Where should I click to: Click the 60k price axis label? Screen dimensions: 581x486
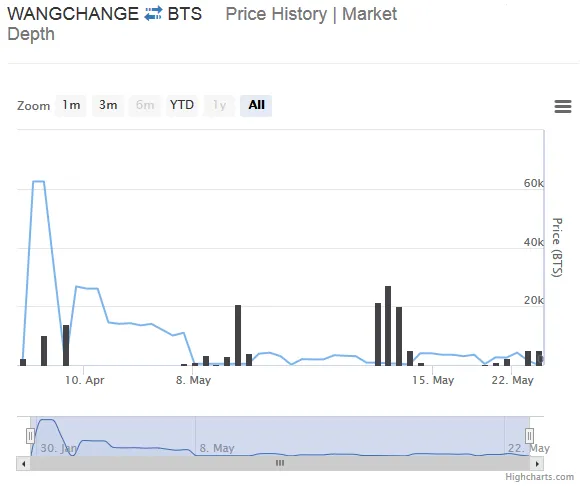(x=534, y=183)
